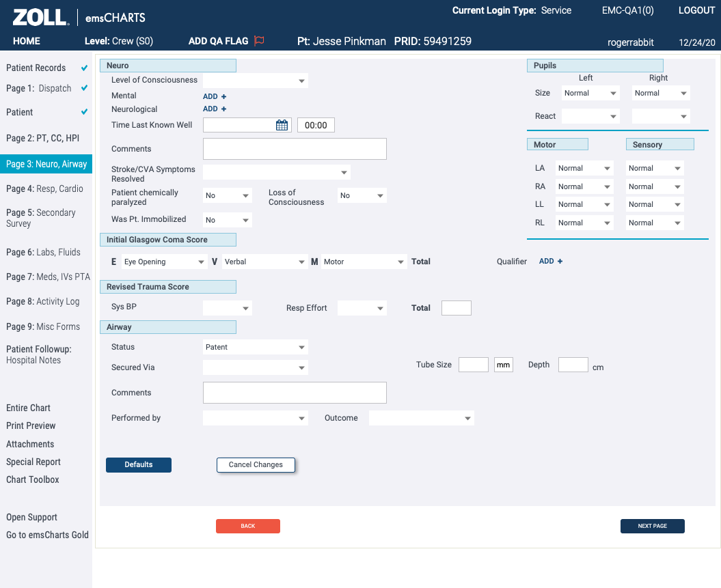Viewport: 721px width, 588px height.
Task: Go to emsCharts Gold
Action: [47, 535]
